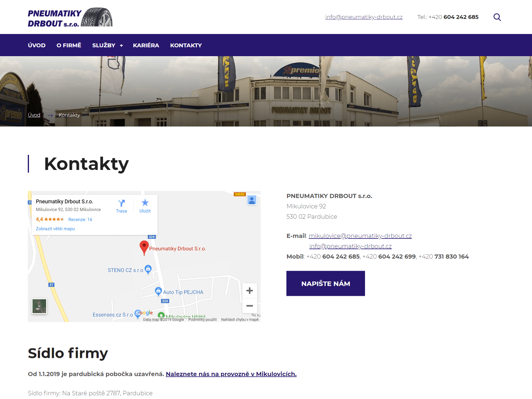Open the search magnifier icon in header
Screen dimensions: 532x399
[497, 17]
